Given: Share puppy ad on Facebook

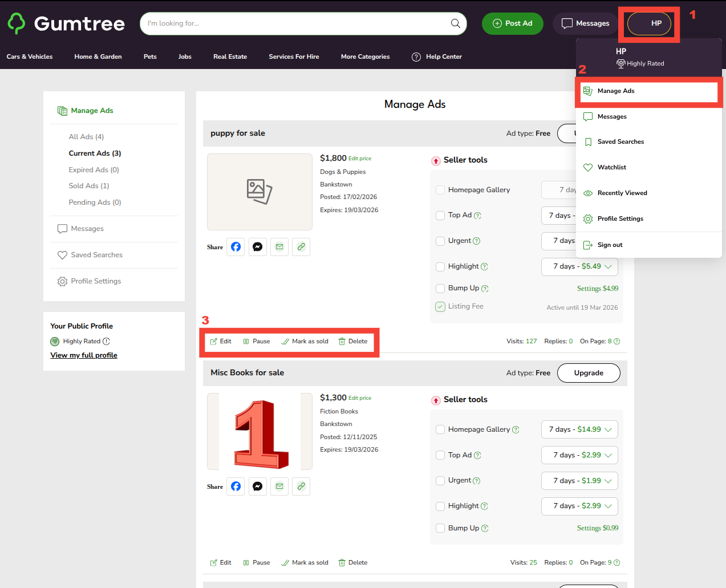Looking at the screenshot, I should pos(236,247).
